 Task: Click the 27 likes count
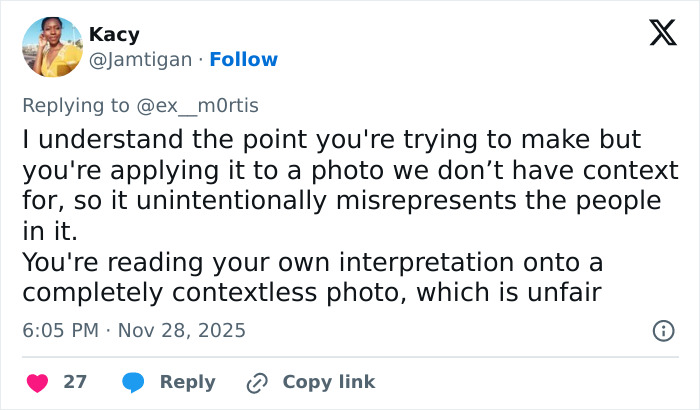click(x=75, y=382)
